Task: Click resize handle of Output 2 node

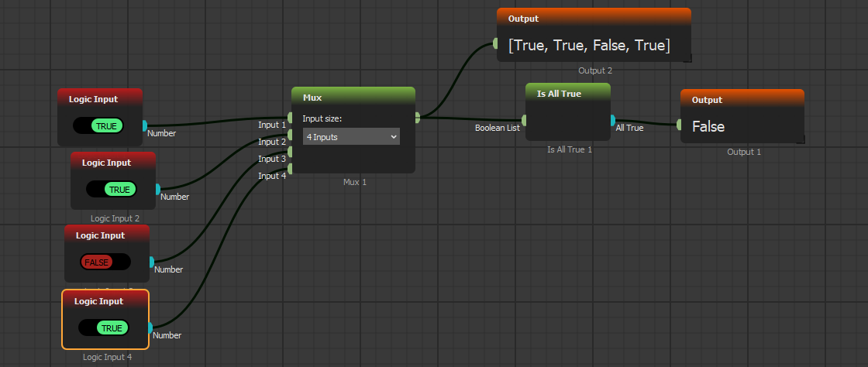Action: coord(687,57)
